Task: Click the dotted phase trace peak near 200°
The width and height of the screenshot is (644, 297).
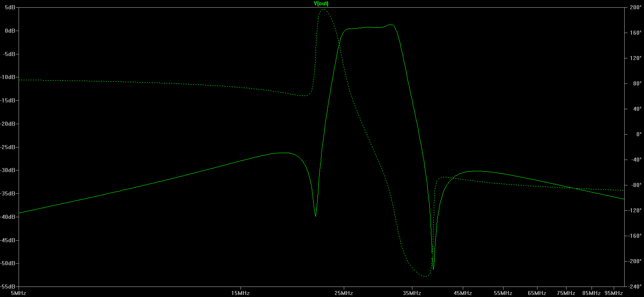Action: pos(323,9)
